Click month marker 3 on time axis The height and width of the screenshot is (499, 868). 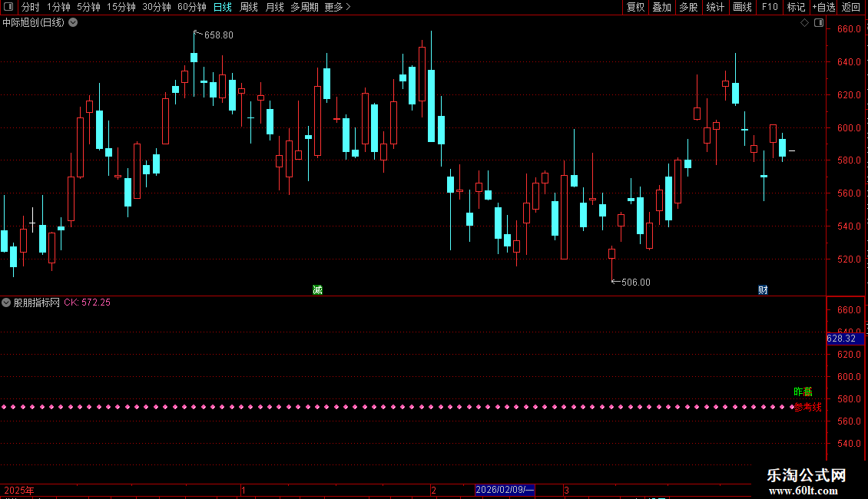click(566, 490)
